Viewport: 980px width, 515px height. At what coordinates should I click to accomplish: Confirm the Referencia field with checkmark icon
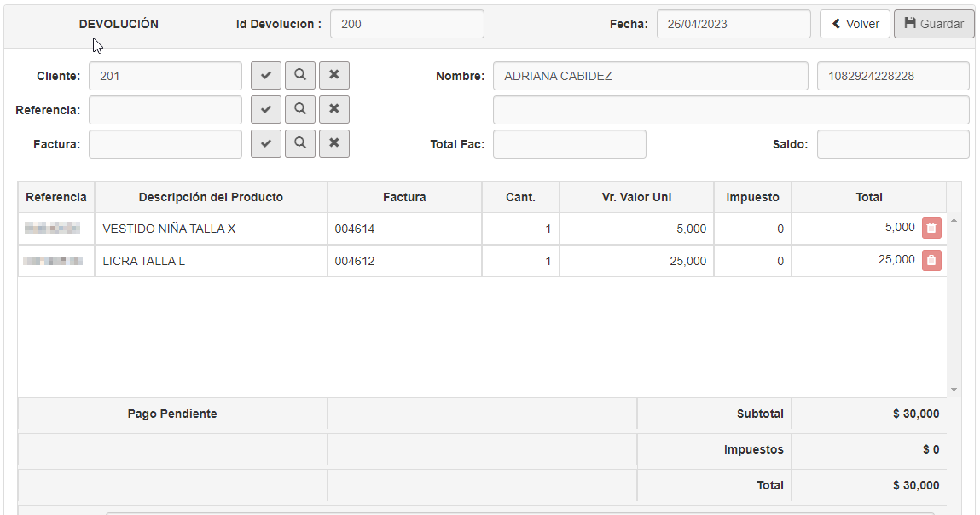[x=266, y=110]
